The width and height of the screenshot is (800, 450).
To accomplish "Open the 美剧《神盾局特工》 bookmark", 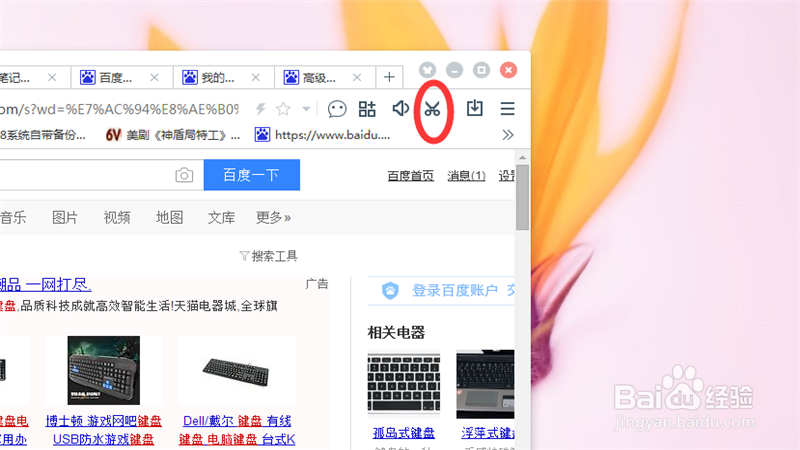I will 173,135.
